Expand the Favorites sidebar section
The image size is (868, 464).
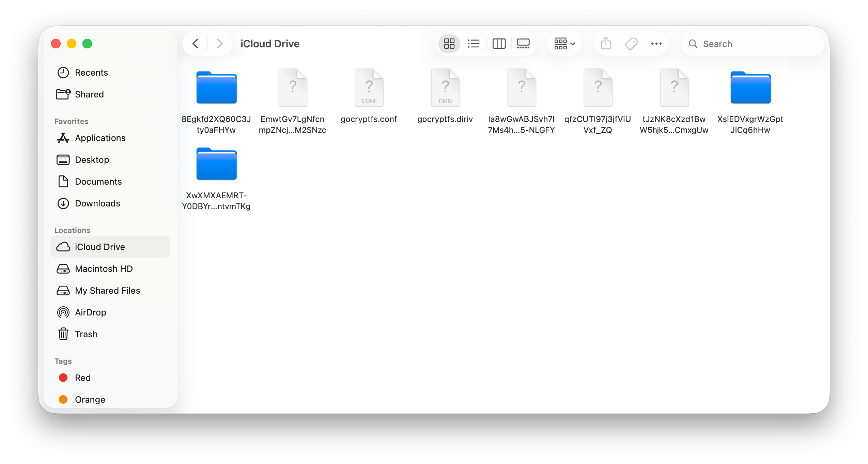click(71, 121)
